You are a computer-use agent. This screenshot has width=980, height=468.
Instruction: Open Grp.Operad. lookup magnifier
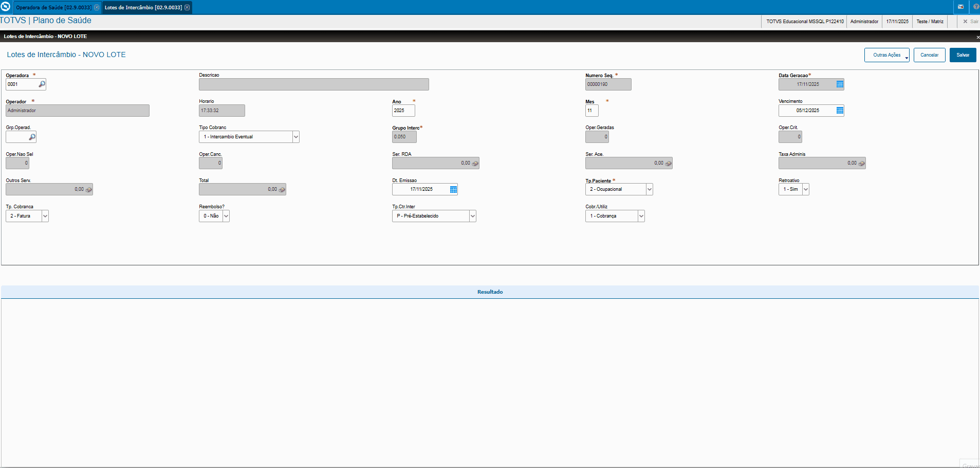tap(32, 137)
